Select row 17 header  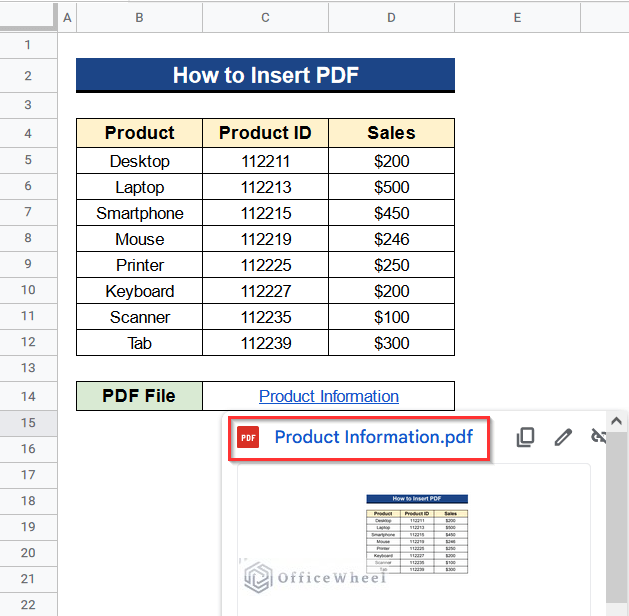click(x=28, y=475)
